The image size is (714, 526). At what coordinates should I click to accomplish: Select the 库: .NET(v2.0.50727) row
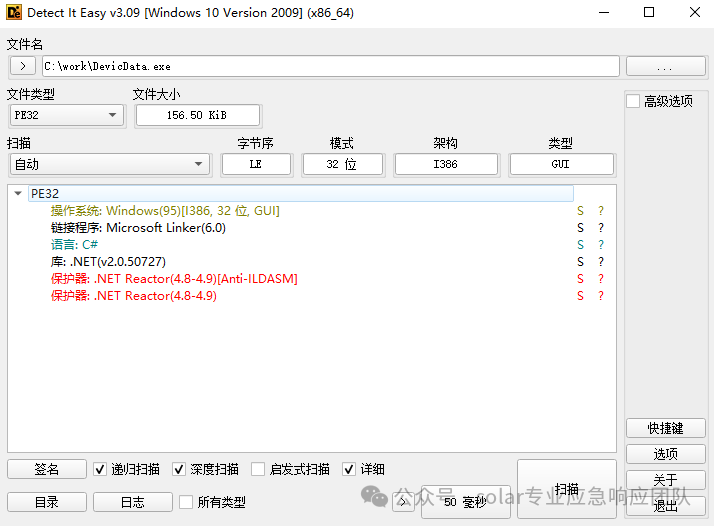click(108, 261)
